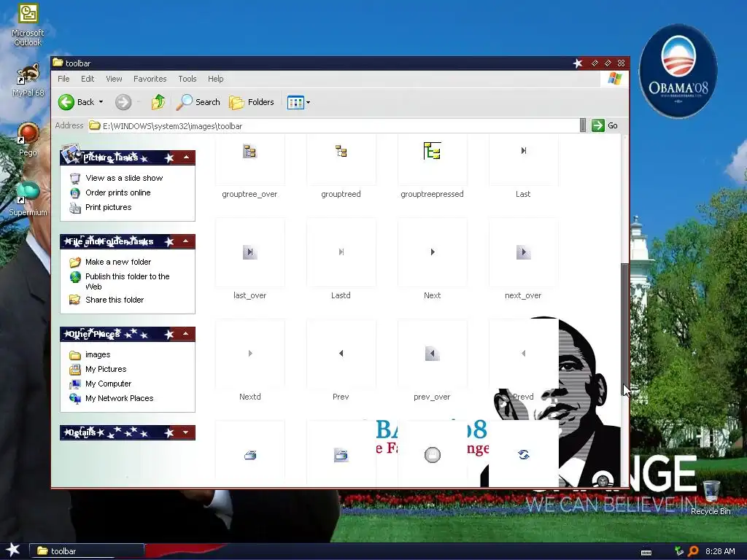747x560 pixels.
Task: Select the highlighted printer icon thumbnail
Action: [341, 454]
